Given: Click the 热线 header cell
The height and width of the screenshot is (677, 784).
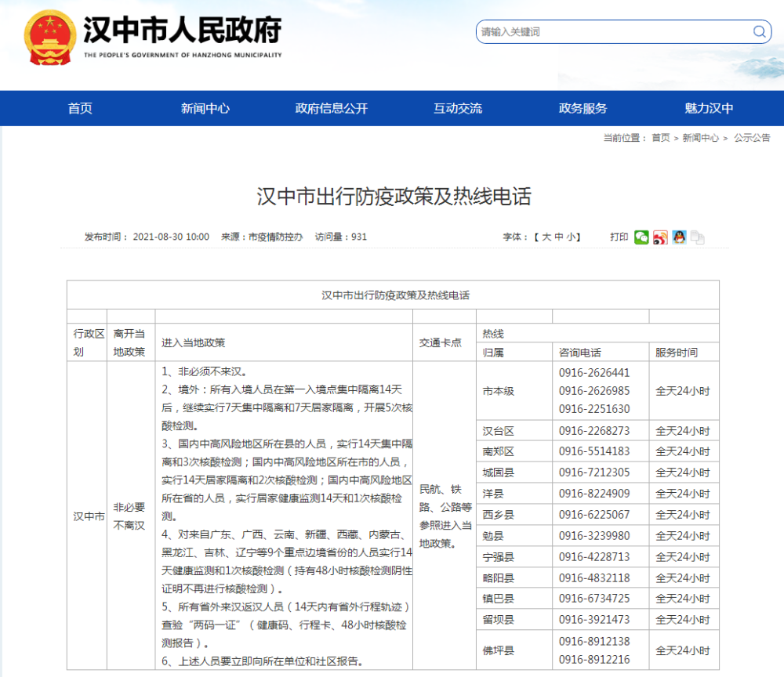Looking at the screenshot, I should click(597, 334).
